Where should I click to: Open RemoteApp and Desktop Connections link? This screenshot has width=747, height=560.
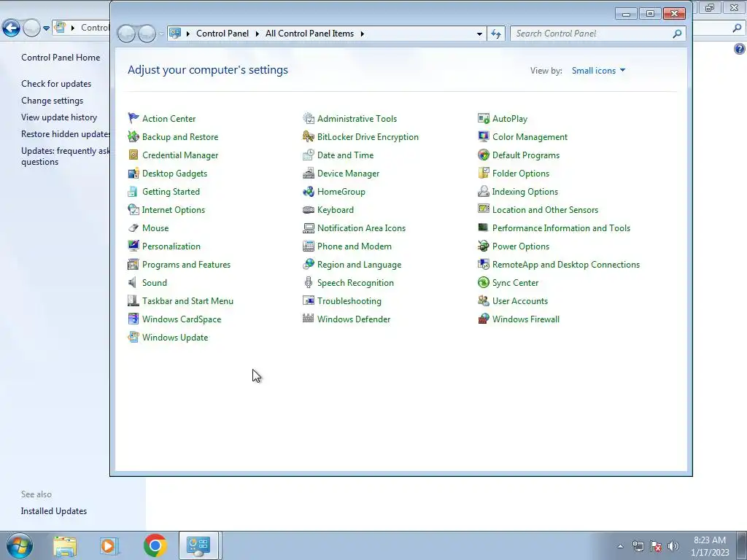pos(566,264)
